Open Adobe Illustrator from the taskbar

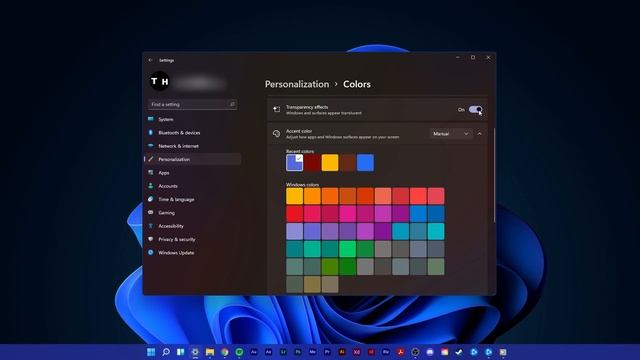coord(342,352)
